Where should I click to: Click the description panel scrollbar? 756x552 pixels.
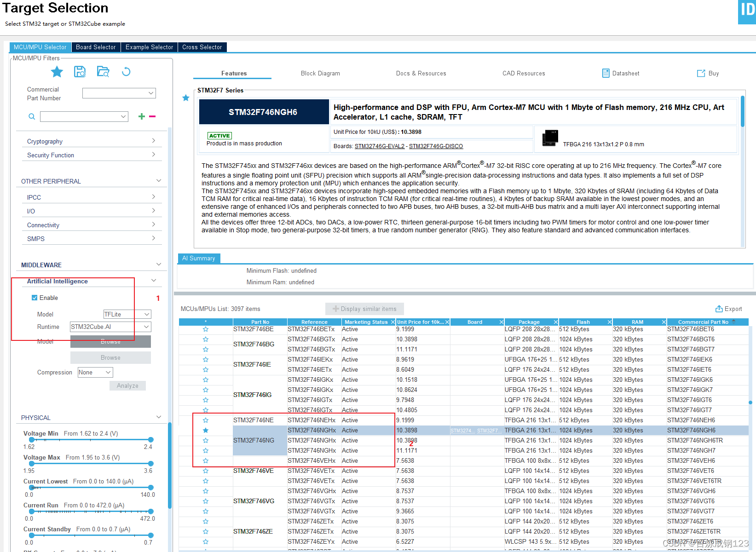(742, 111)
